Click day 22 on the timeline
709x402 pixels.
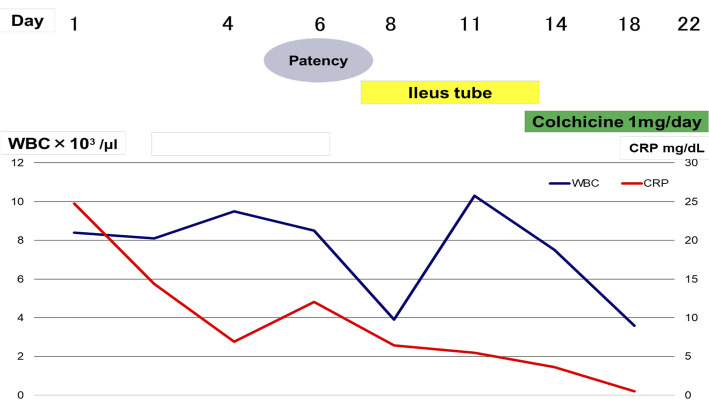[x=689, y=24]
